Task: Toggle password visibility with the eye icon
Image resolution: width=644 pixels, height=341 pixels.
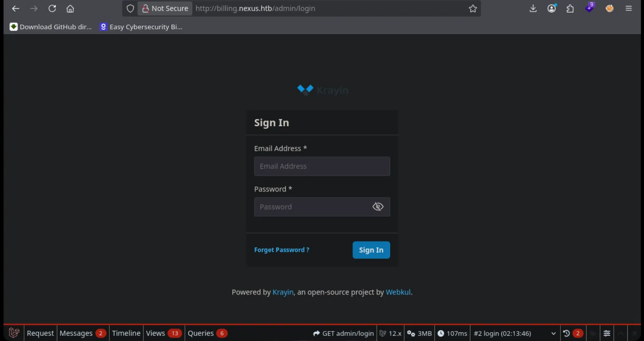Action: pos(378,207)
